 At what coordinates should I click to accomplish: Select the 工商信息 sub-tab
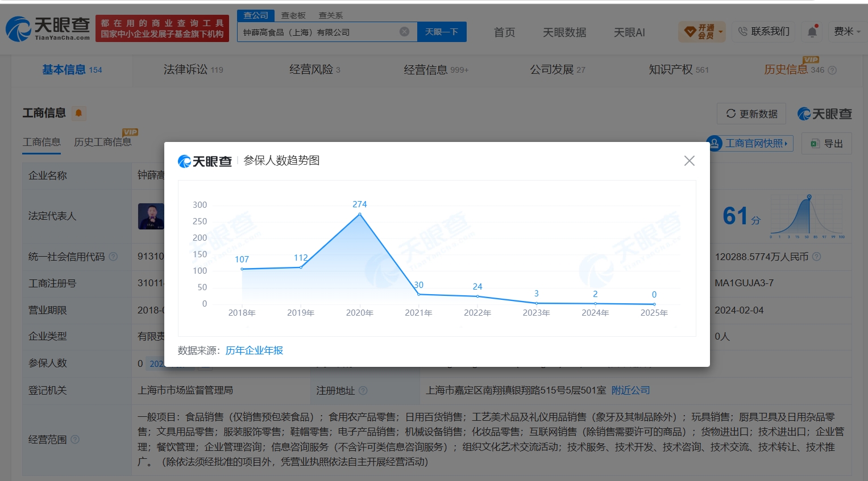41,142
